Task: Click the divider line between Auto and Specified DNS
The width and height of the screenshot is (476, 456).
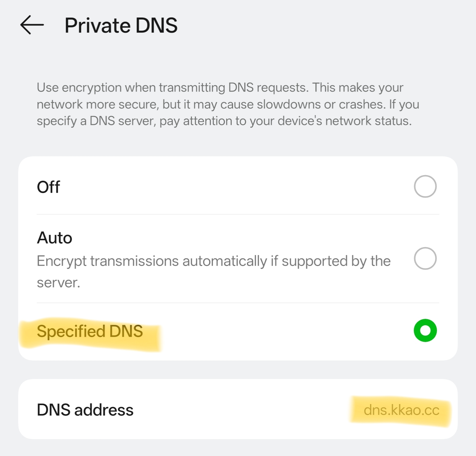Action: (x=238, y=303)
